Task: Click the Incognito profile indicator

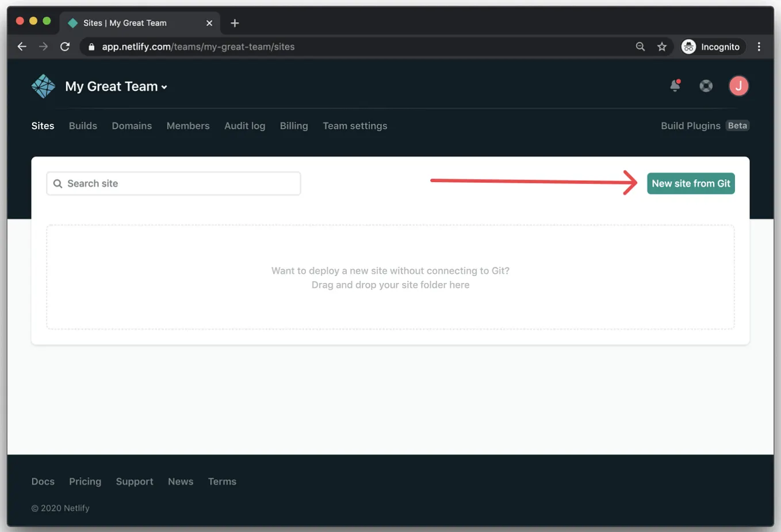Action: coord(711,47)
